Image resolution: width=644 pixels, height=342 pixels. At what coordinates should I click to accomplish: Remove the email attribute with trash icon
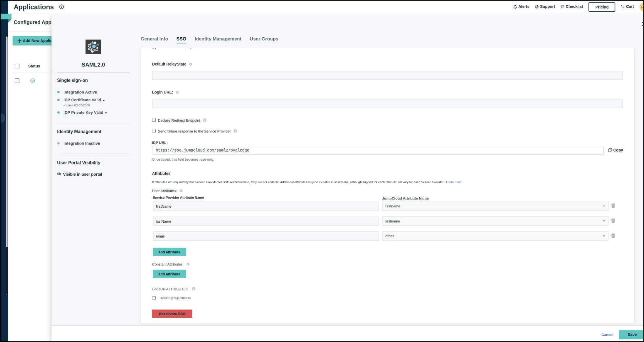(x=613, y=236)
